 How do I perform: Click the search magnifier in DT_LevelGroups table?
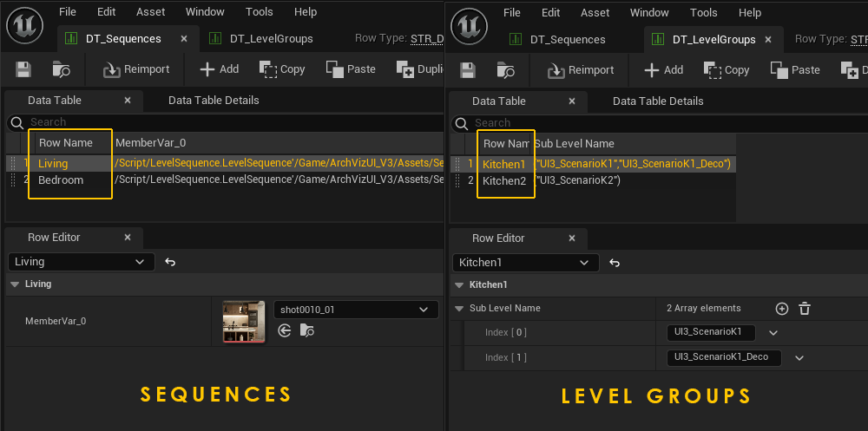462,123
